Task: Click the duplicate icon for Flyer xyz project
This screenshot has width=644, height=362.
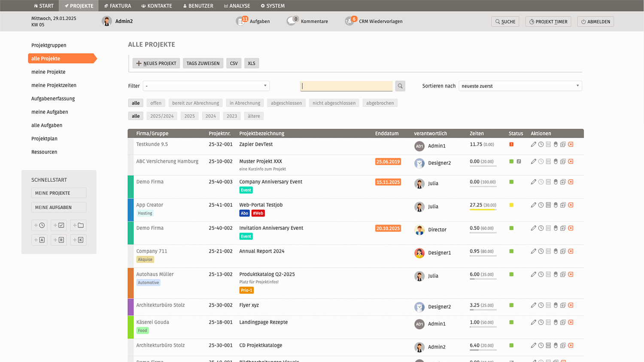Action: click(563, 305)
